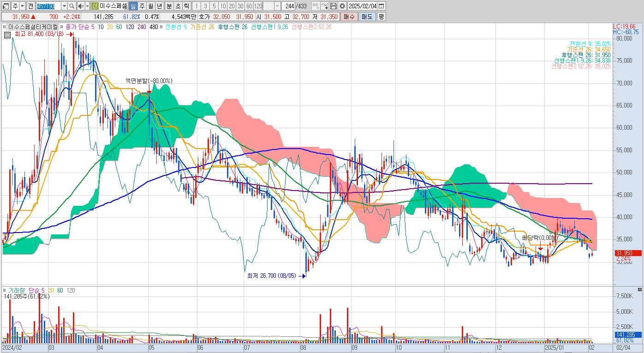Screen dimensions: 644x353
Task: Click the 종가 단순 5 moving average label
Action: [80, 27]
